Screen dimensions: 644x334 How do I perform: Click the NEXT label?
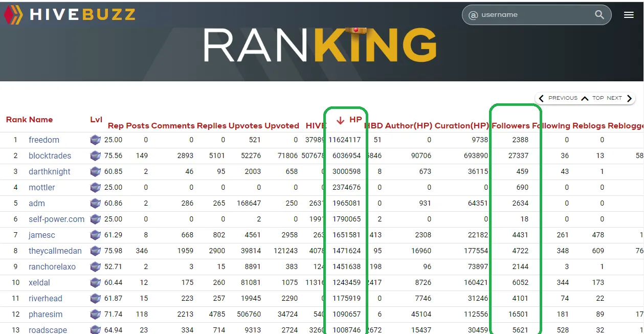(614, 98)
